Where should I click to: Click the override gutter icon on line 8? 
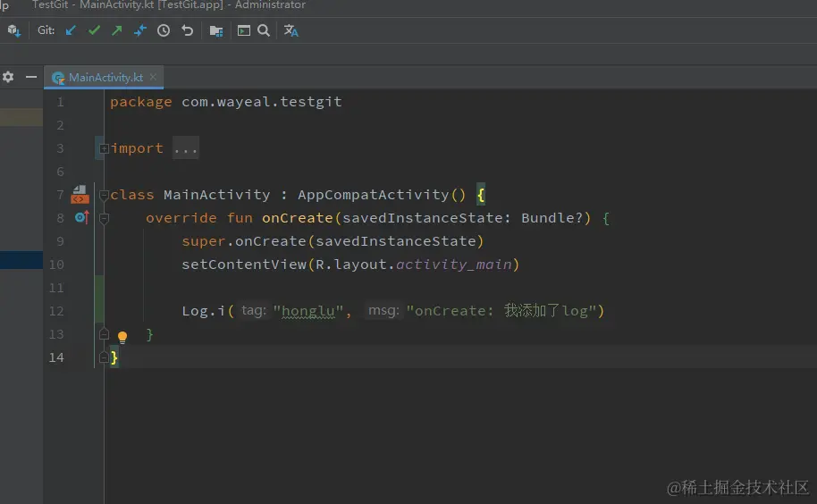tap(82, 217)
